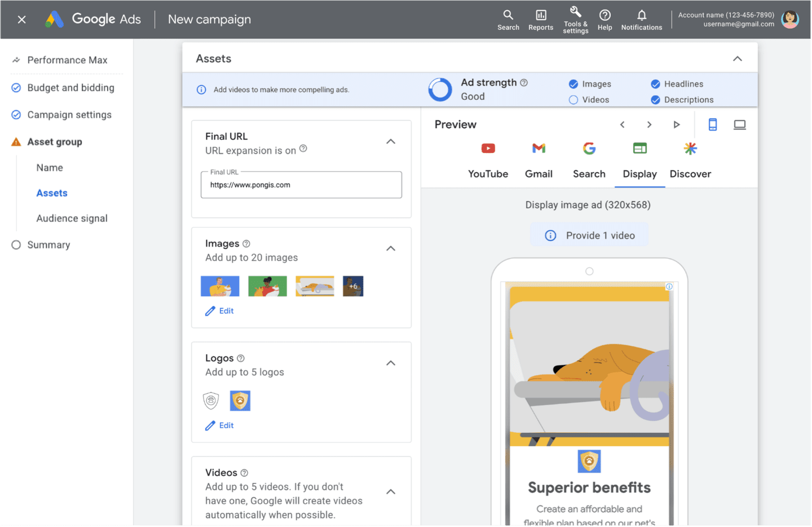Go to the Summary step
Viewport: 812px width, 527px height.
48,245
